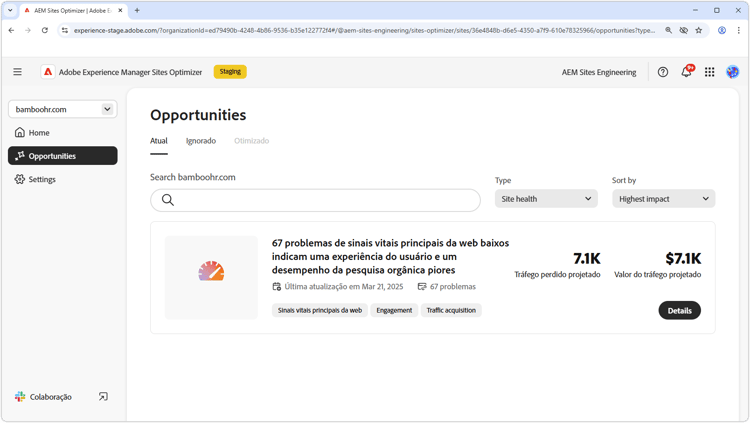Screen dimensions: 750x423
Task: Open the bamboohr.com site selector dropdown
Action: coord(63,109)
